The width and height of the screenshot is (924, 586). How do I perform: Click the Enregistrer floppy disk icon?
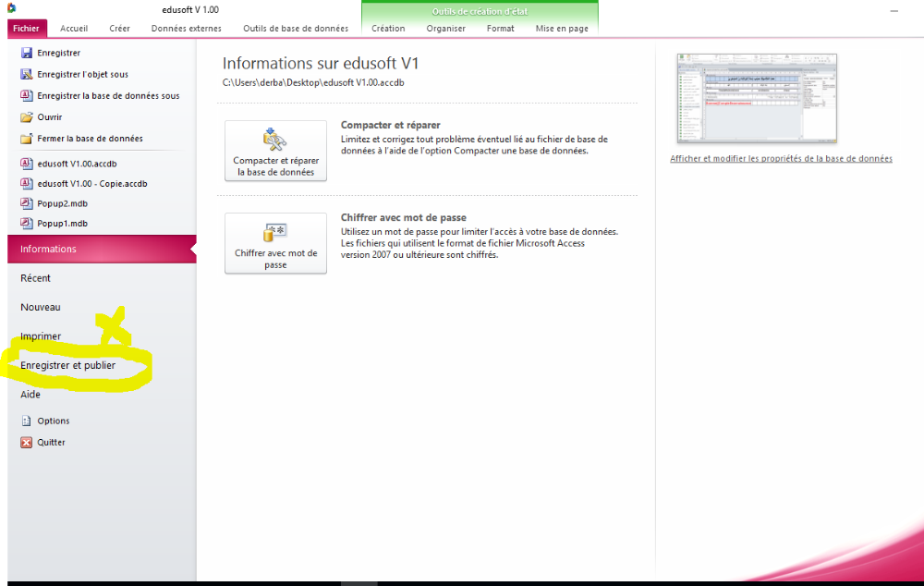click(27, 53)
